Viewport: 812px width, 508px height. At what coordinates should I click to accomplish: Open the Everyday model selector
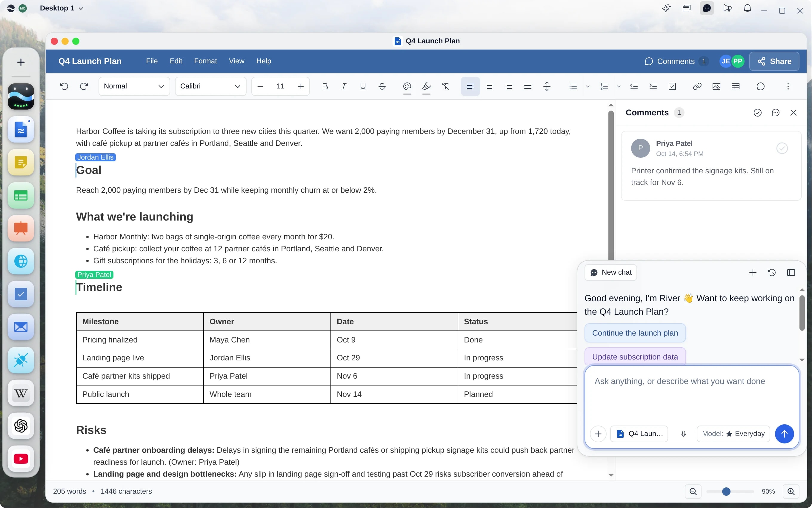click(733, 434)
